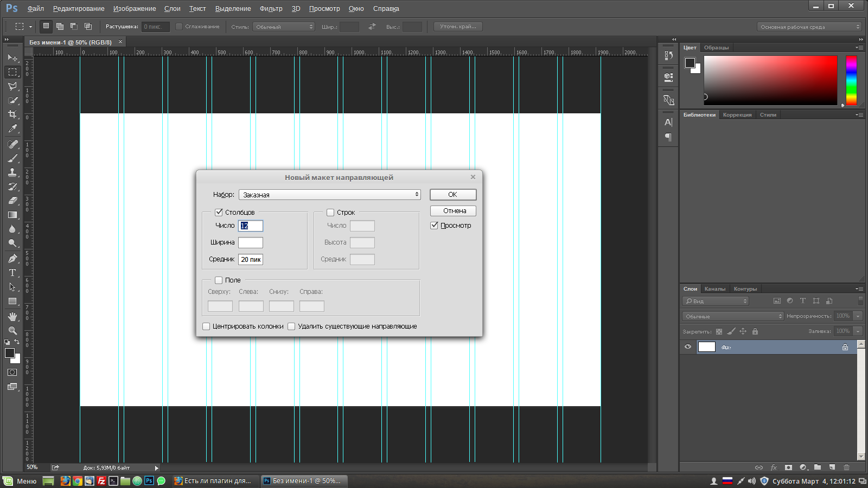Image resolution: width=868 pixels, height=488 pixels.
Task: Open the Фильтр menu
Action: pyautogui.click(x=271, y=9)
